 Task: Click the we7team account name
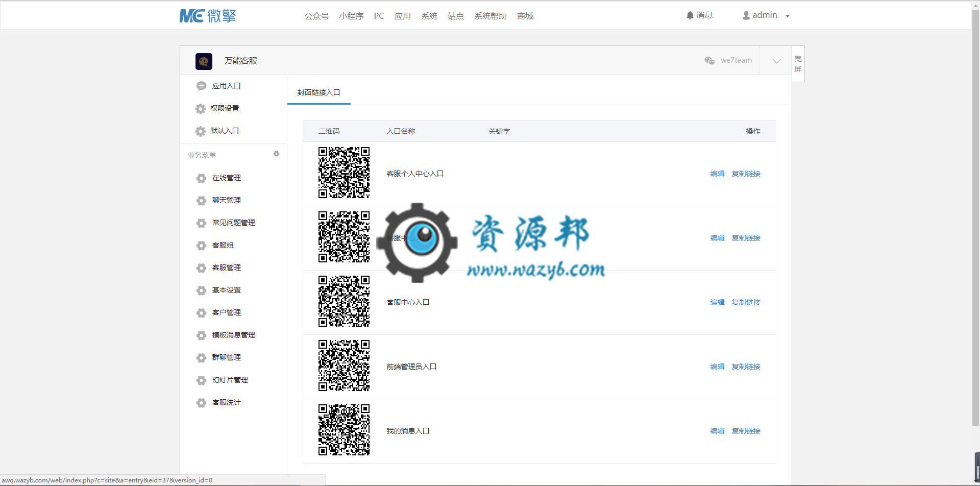point(736,60)
